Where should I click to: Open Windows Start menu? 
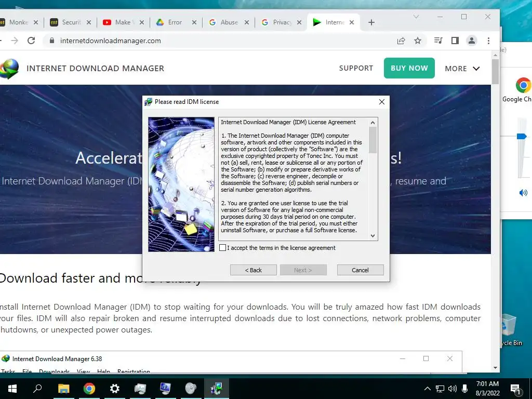[x=12, y=389]
